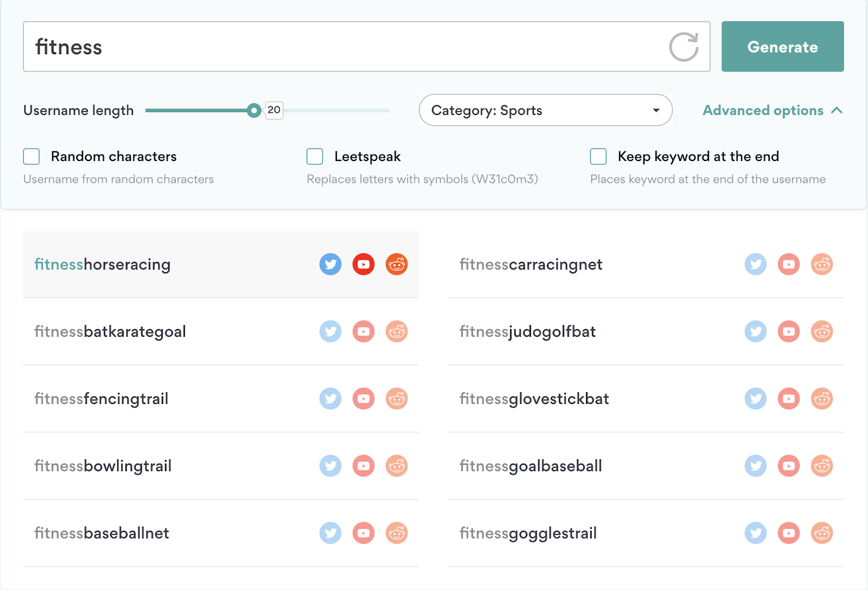This screenshot has width=868, height=590.
Task: Enable the Random characters checkbox
Action: (31, 157)
